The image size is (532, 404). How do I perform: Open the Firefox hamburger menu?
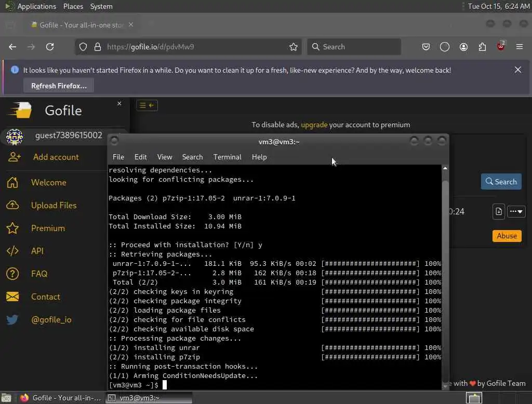coord(520,47)
